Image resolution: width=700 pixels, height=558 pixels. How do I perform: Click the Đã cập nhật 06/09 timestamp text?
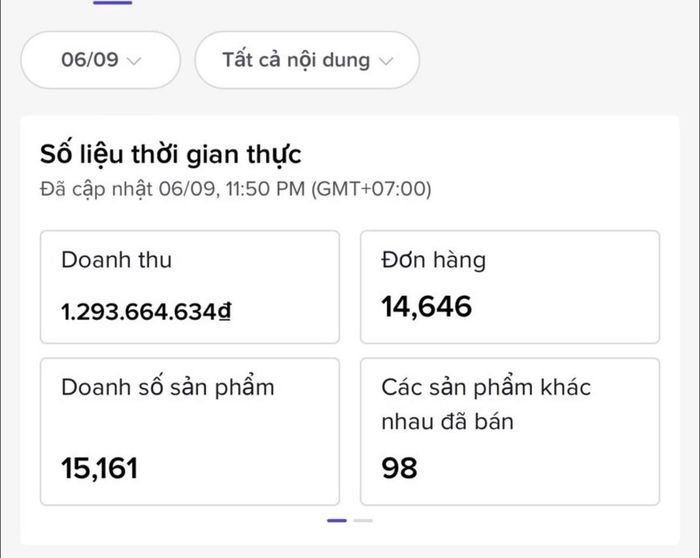pos(236,189)
